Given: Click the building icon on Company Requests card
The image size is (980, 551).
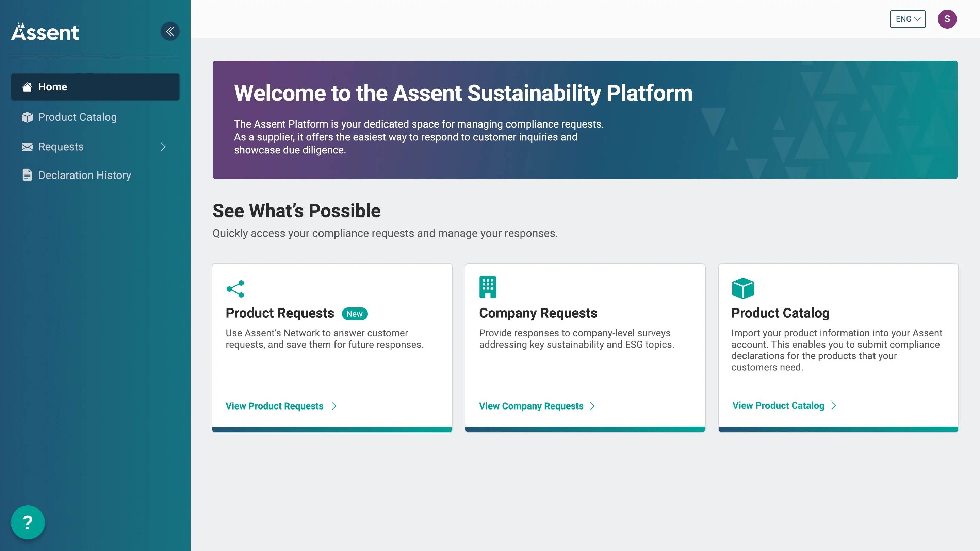Looking at the screenshot, I should pyautogui.click(x=488, y=287).
